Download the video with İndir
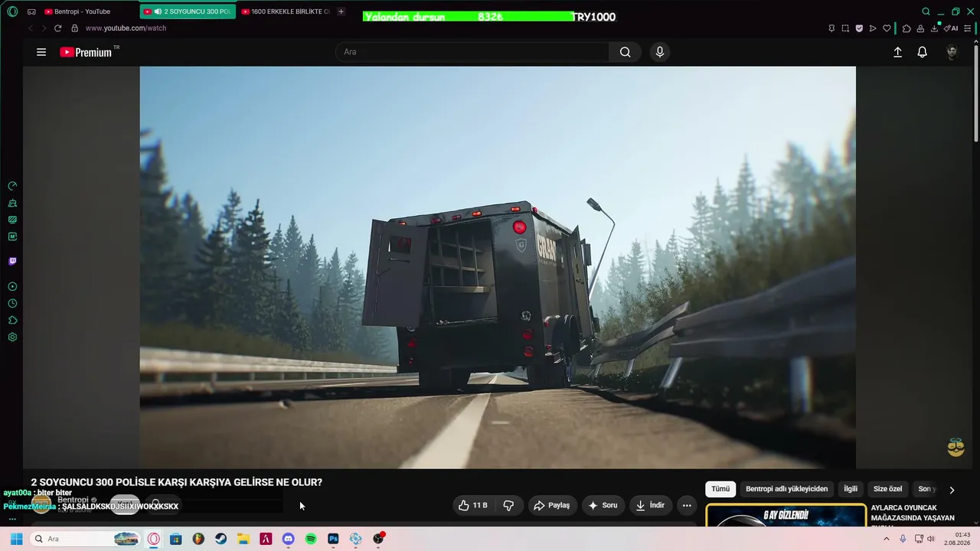Screen dimensions: 980x551 click(650, 506)
